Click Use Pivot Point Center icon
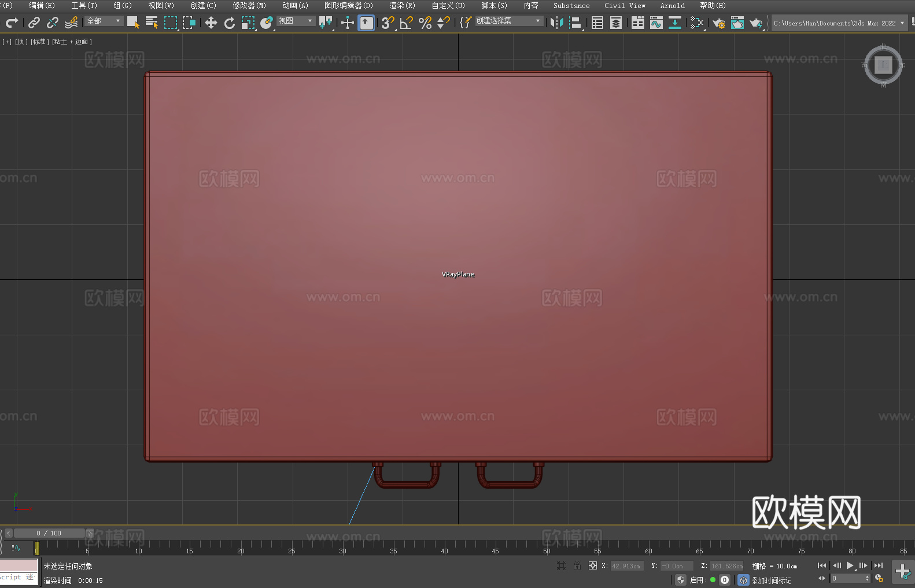Screen dimensions: 915x588 (326, 23)
